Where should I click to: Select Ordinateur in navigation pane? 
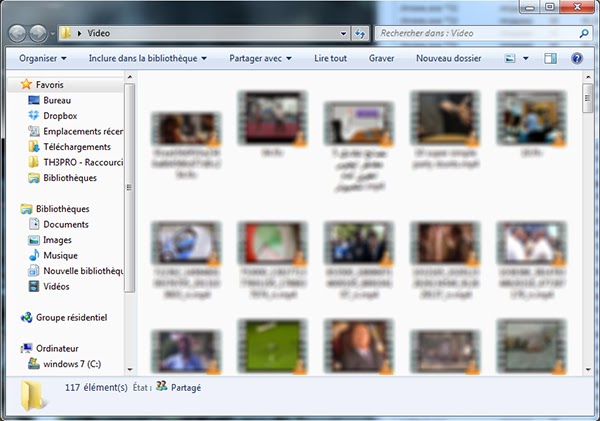tap(57, 348)
